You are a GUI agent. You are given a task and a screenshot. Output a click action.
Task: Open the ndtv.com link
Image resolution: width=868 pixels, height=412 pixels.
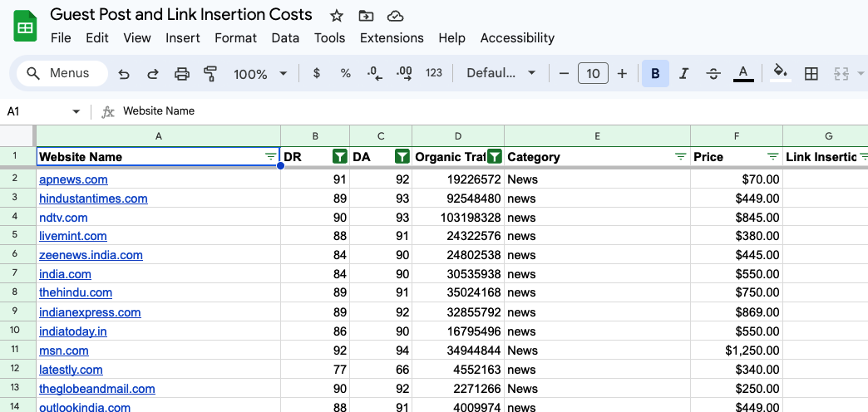64,218
